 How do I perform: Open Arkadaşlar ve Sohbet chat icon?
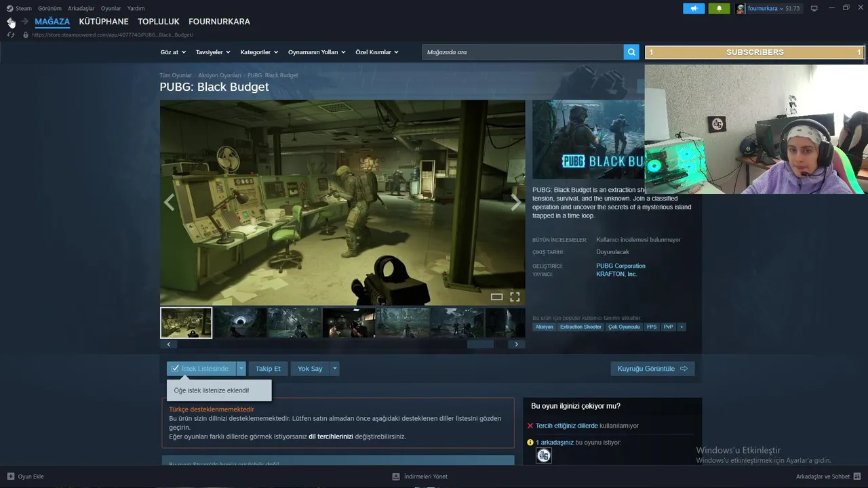point(857,476)
